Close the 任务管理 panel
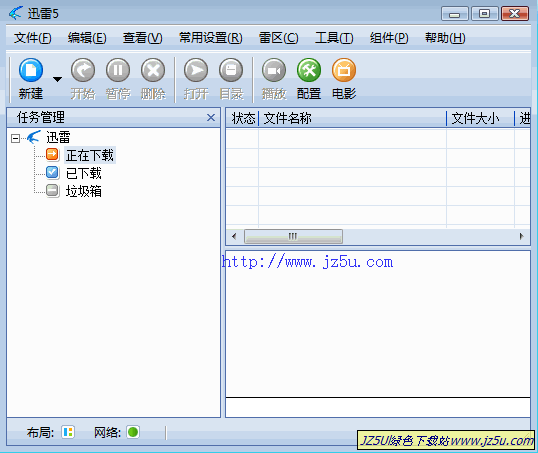This screenshot has width=538, height=453. tap(211, 118)
